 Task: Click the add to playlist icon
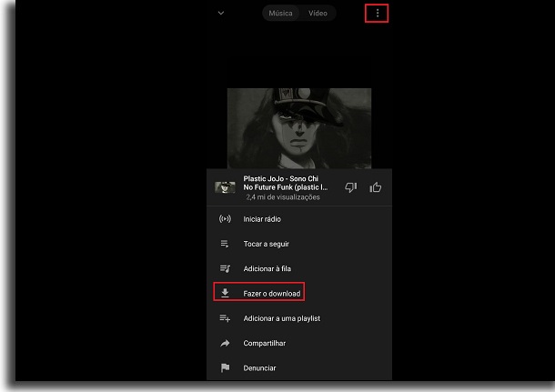pos(225,318)
